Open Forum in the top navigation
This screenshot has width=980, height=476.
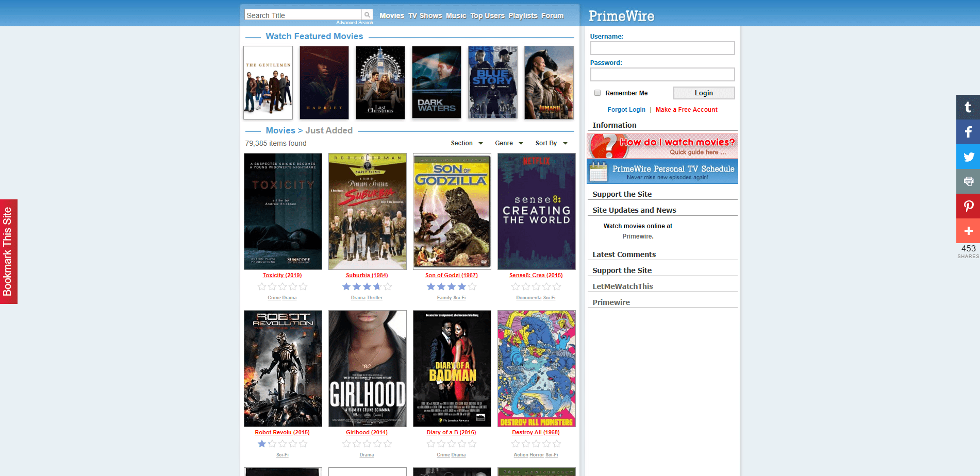(553, 15)
